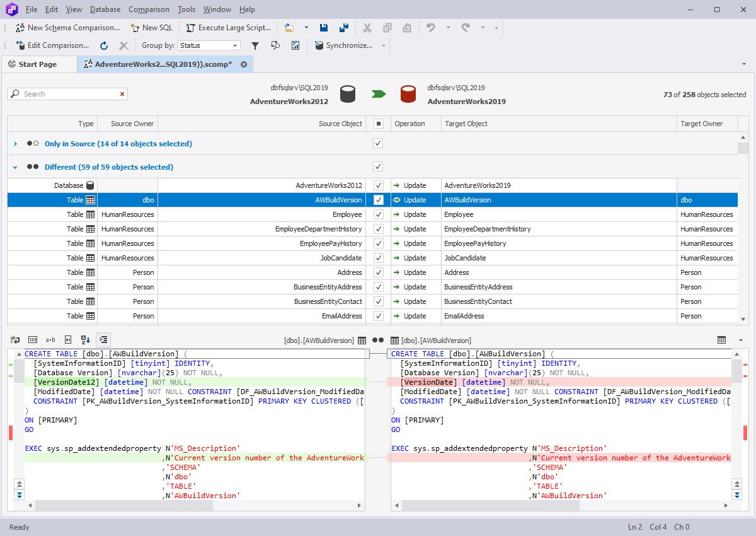Uncheck the EmployeeDepartmentHistory row checkbox
Viewport: 756px width, 536px height.
coord(378,229)
